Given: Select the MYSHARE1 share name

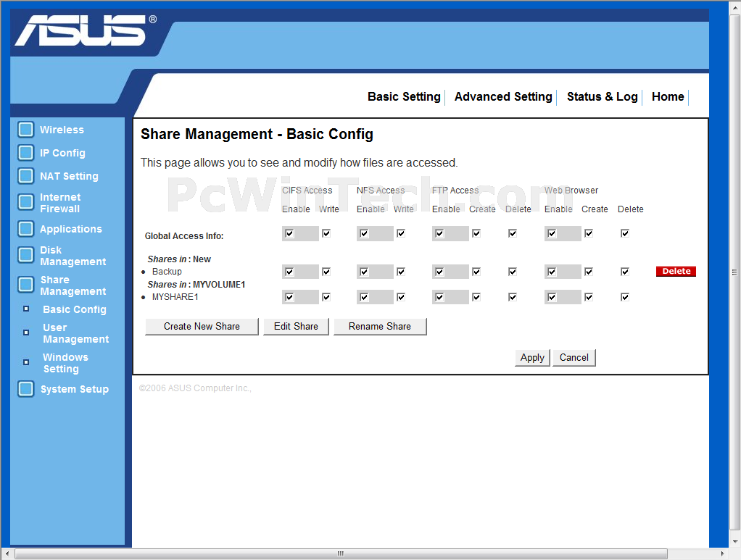Looking at the screenshot, I should click(x=175, y=297).
